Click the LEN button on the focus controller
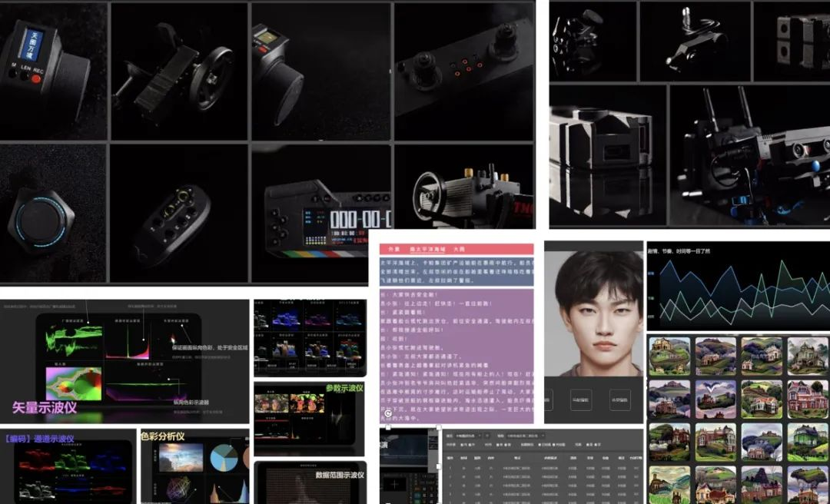830x504 pixels. point(23,76)
